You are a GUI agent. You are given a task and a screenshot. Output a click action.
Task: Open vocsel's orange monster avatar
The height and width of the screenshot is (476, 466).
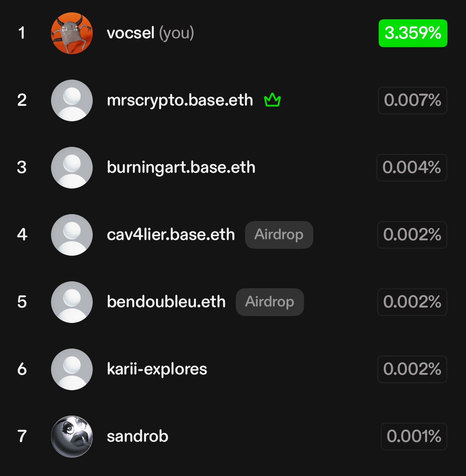click(72, 33)
